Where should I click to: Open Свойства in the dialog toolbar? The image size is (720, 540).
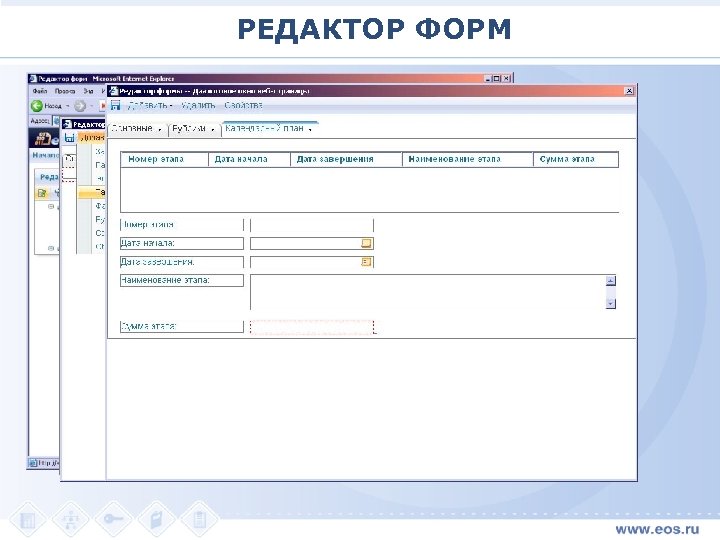click(x=243, y=105)
